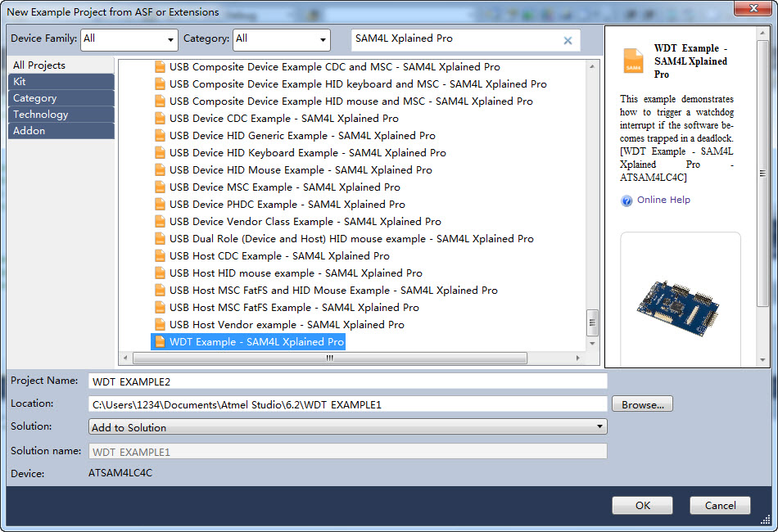Click the USB Device CDC Example project icon

pos(160,119)
